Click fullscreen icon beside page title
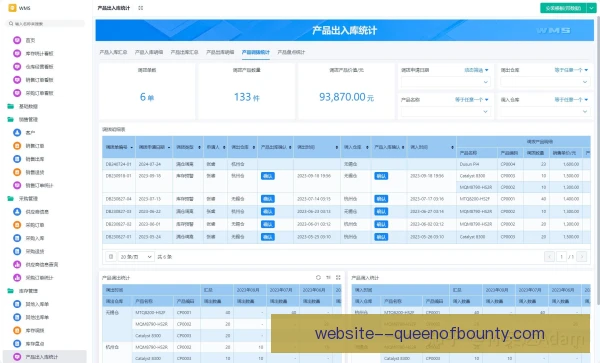The height and width of the screenshot is (363, 600). click(140, 8)
